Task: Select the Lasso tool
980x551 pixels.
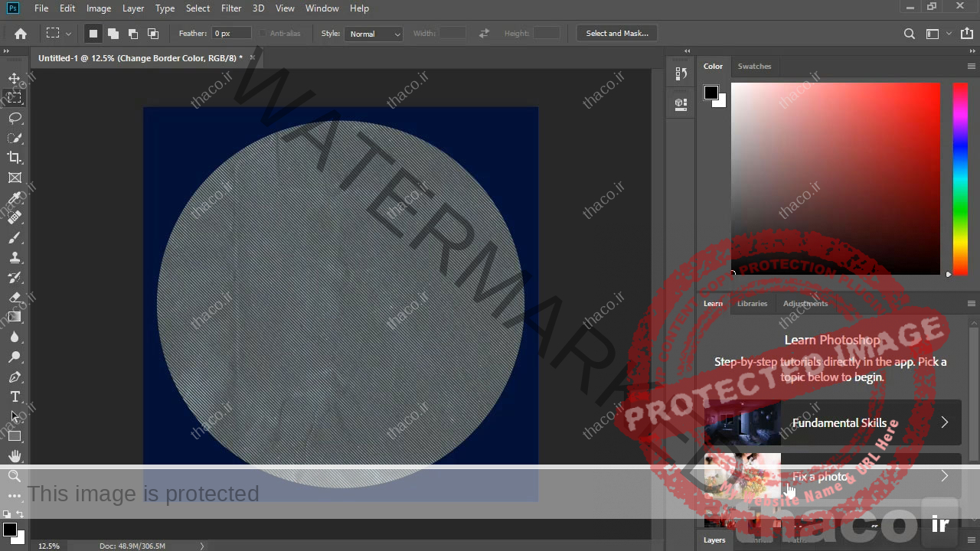Action: click(15, 118)
